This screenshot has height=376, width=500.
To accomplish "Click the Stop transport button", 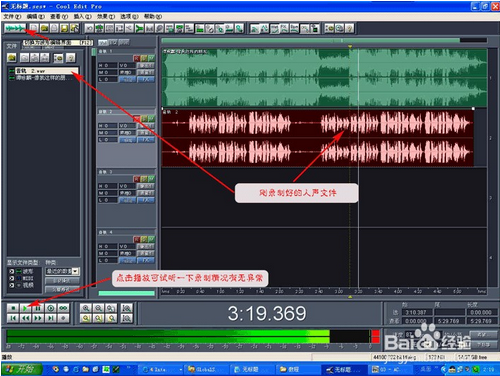I will (13, 308).
